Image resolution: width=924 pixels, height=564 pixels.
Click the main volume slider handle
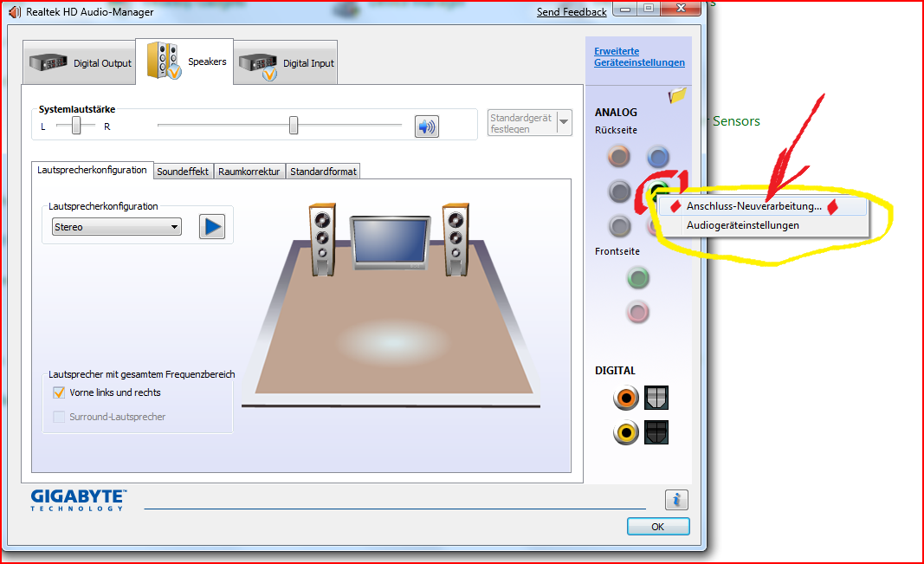pyautogui.click(x=294, y=125)
